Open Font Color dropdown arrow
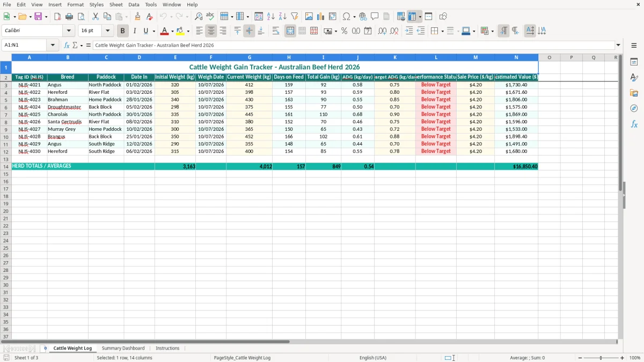644x362 pixels. click(172, 31)
